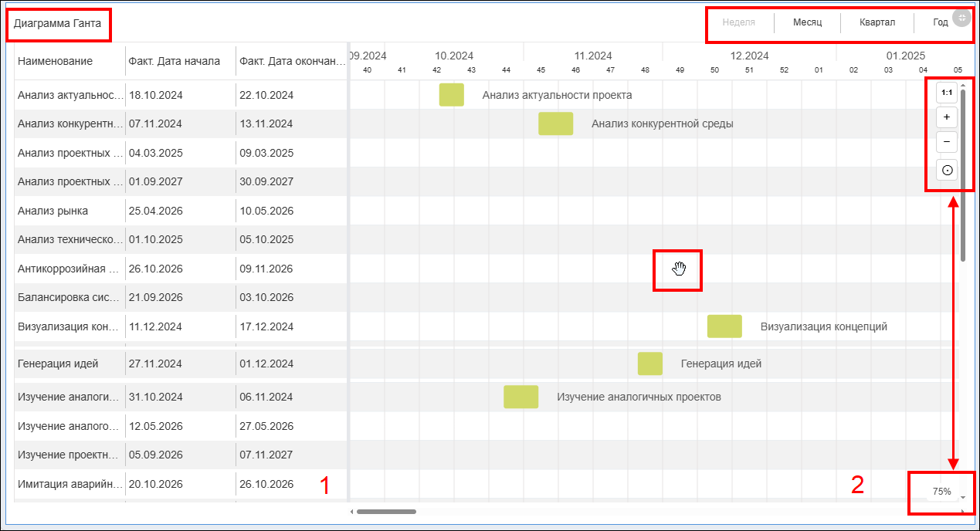
Task: Click the up arrow of the vertical scrollbar
Action: click(963, 84)
